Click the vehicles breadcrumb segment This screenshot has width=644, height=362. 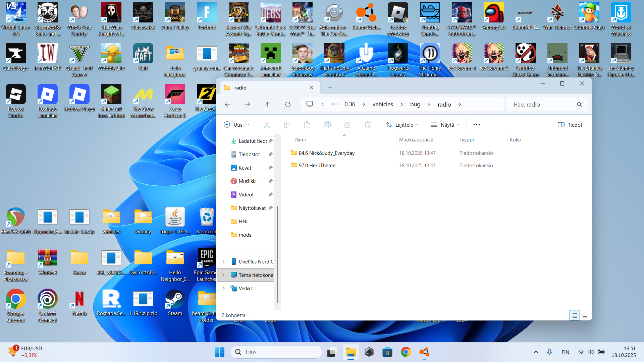383,104
